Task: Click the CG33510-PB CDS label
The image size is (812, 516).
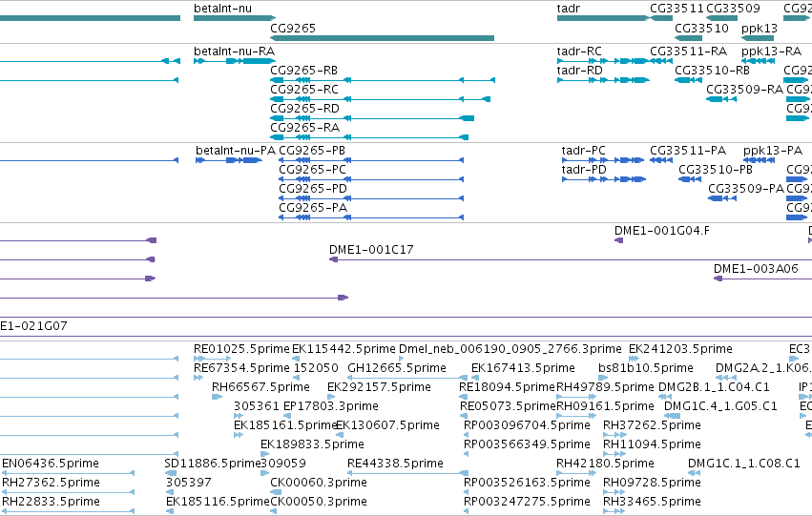Action: (716, 170)
